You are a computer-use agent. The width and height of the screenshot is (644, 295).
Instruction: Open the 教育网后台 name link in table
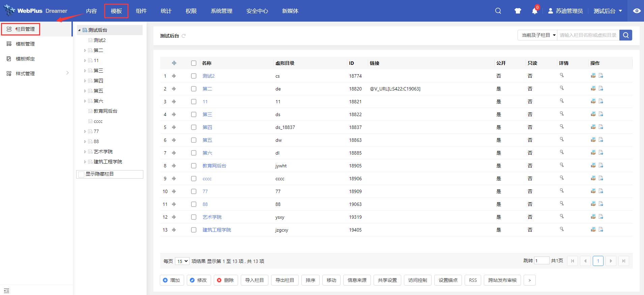(x=214, y=166)
